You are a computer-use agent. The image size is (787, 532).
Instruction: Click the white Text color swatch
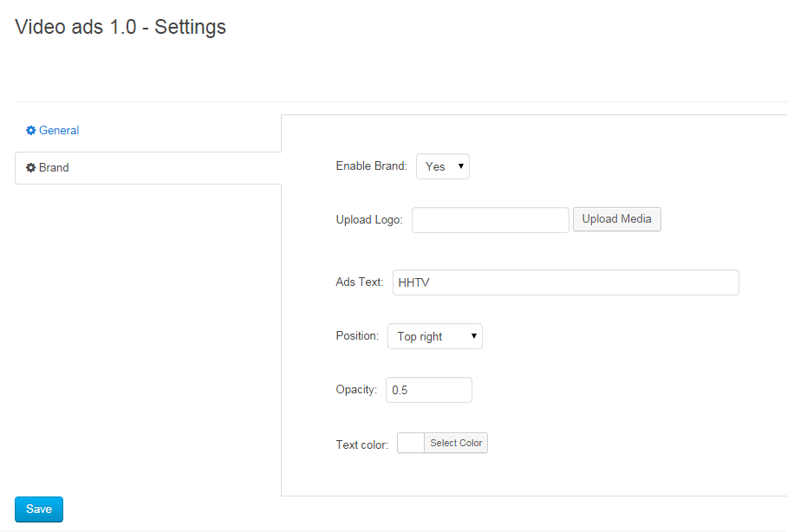(411, 444)
